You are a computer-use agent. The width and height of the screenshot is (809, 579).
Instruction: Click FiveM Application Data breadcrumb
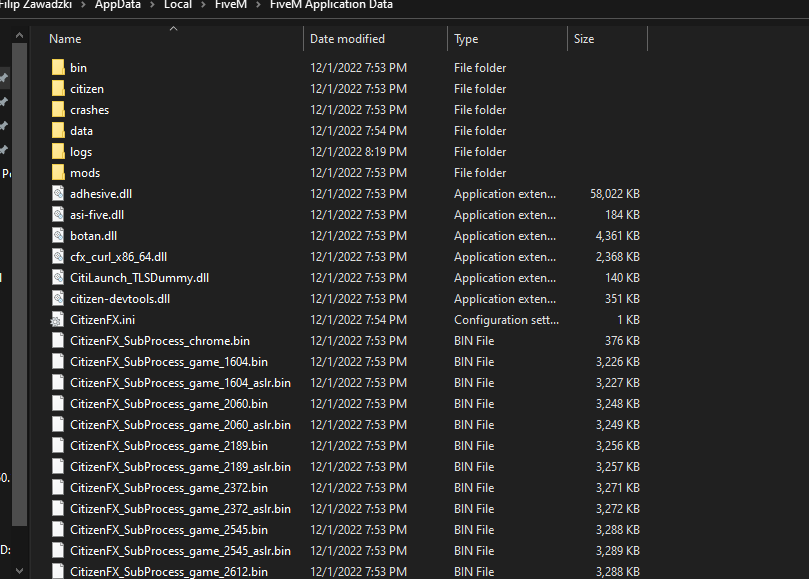(x=331, y=5)
